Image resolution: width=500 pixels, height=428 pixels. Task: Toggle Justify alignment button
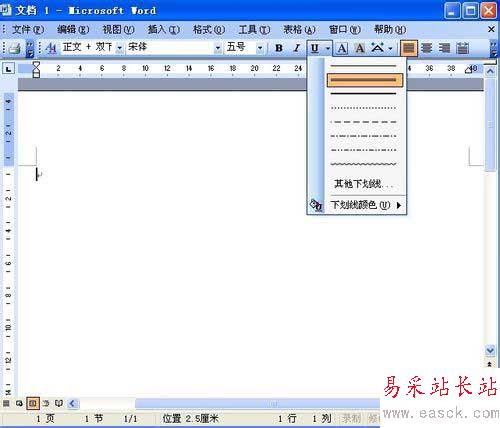(x=409, y=49)
